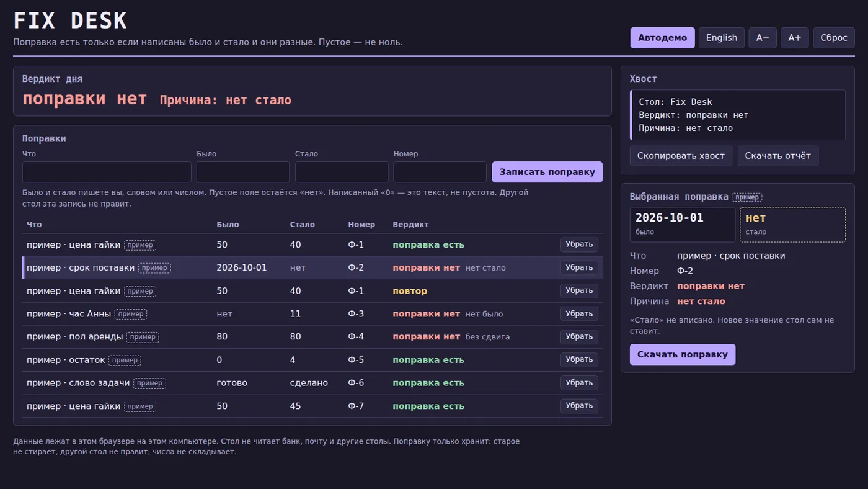This screenshot has height=489, width=868.
Task: Select table row пример · остаток
Action: click(312, 360)
